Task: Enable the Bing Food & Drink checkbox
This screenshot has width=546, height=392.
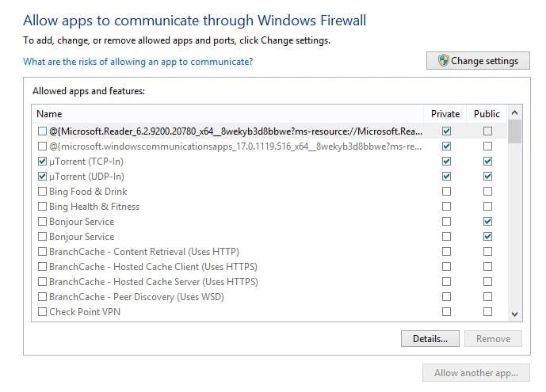Action: tap(42, 192)
